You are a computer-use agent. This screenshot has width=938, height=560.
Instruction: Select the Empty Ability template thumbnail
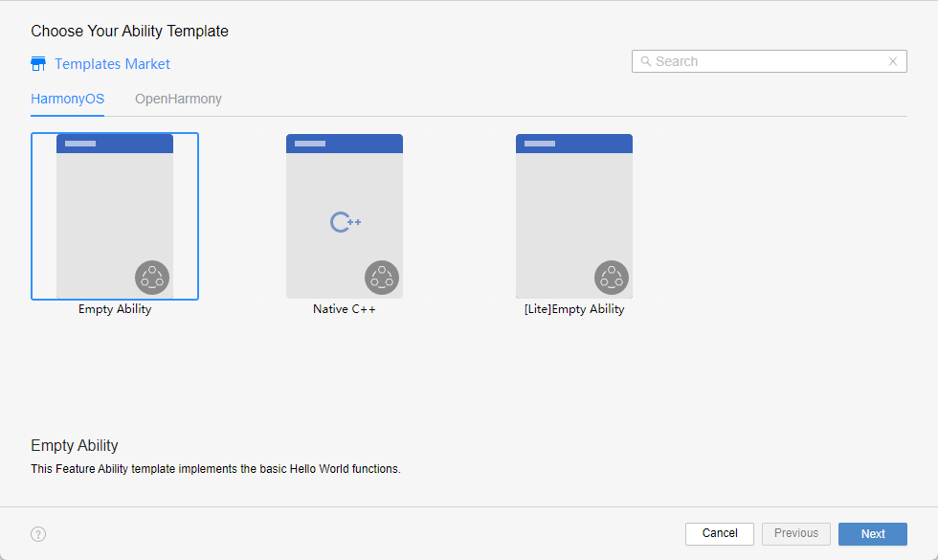pos(115,216)
